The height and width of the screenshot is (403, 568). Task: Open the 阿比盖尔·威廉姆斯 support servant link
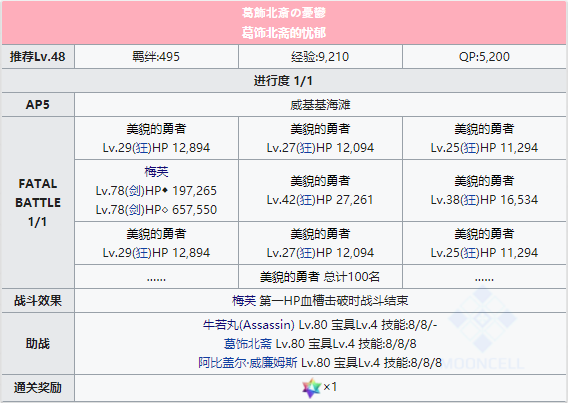coord(248,362)
